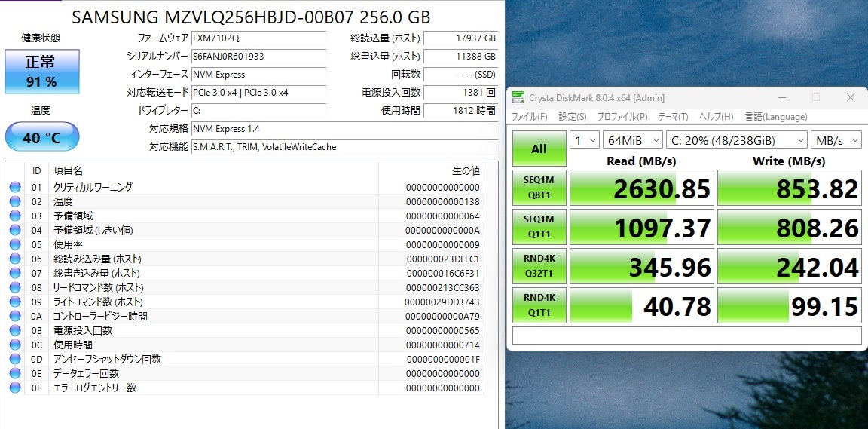Click the 正常 91 % health status button

point(42,72)
